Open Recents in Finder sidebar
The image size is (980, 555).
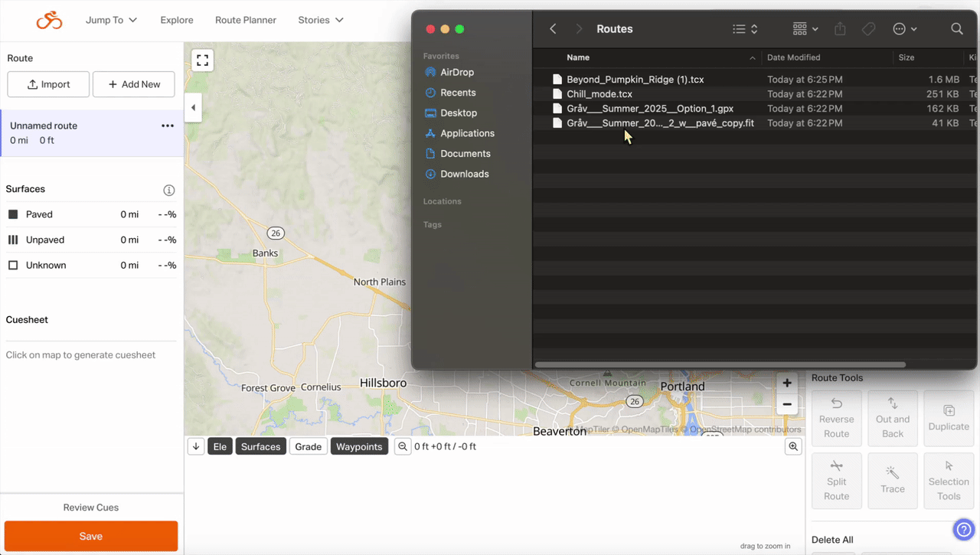pyautogui.click(x=458, y=93)
